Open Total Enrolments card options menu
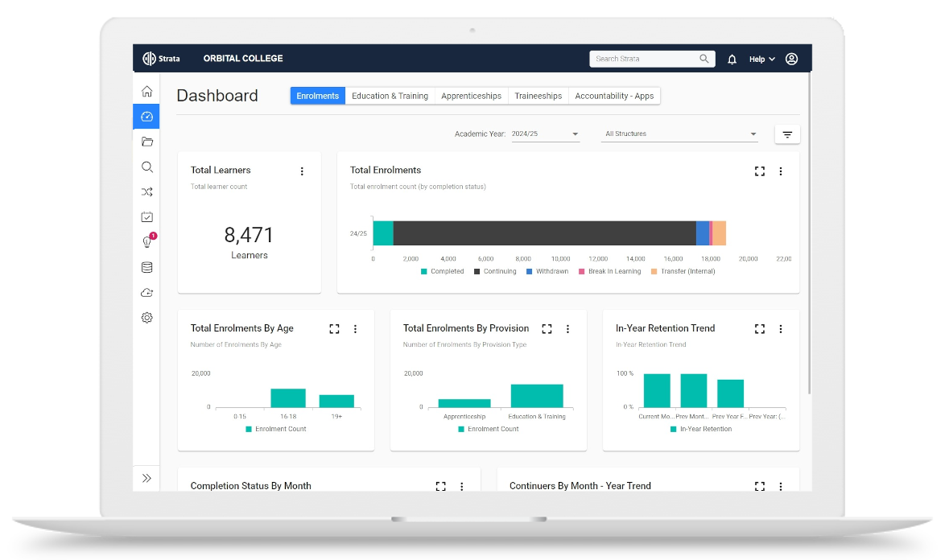Viewport: 949px width, 560px height. click(x=781, y=171)
